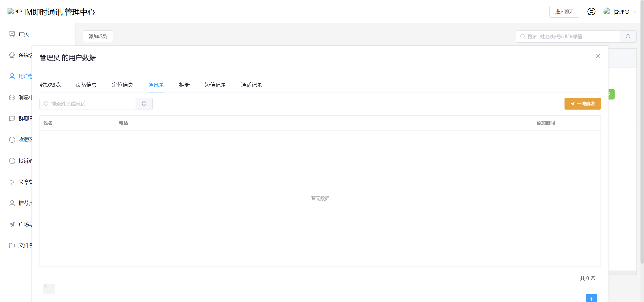644x302 pixels.
Task: Click the Plaza paper plane icon
Action: tap(12, 224)
